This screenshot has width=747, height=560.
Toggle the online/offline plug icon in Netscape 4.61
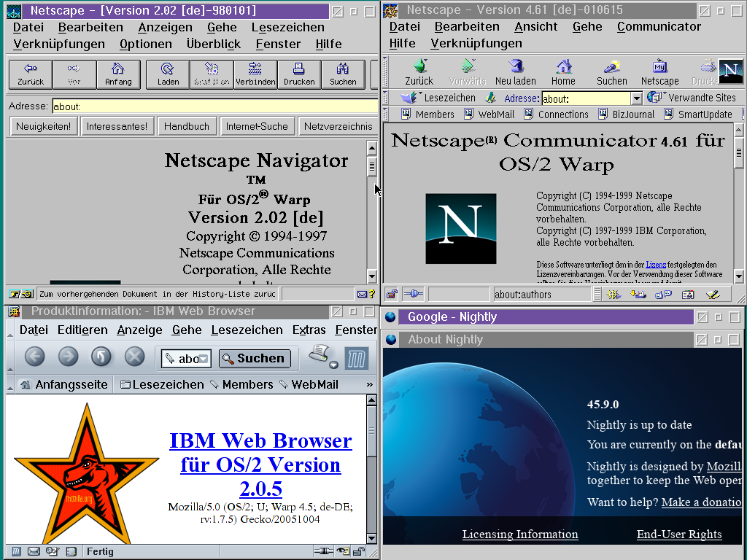tap(413, 295)
